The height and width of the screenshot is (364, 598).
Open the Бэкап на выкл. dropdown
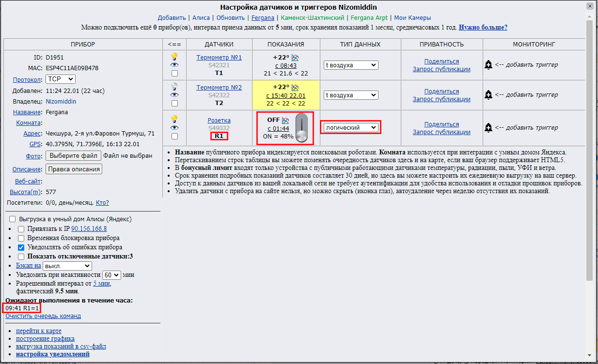click(67, 266)
